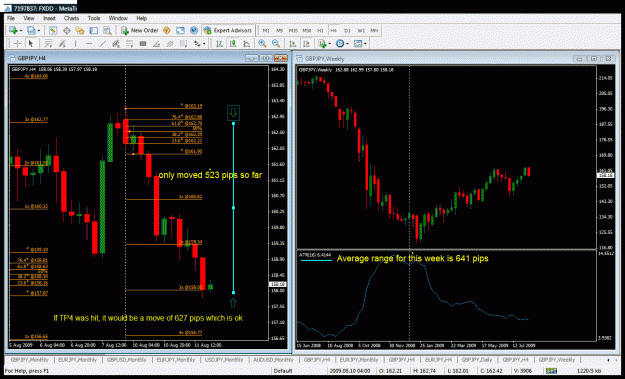The height and width of the screenshot is (379, 625).
Task: Toggle the Market Watch window icon
Action: [x=53, y=30]
